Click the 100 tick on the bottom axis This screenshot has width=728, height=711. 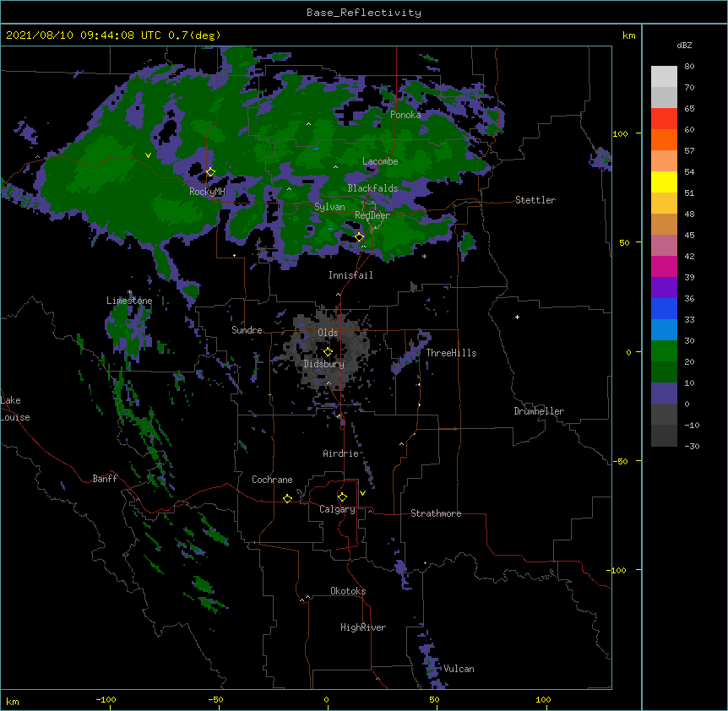[x=543, y=699]
